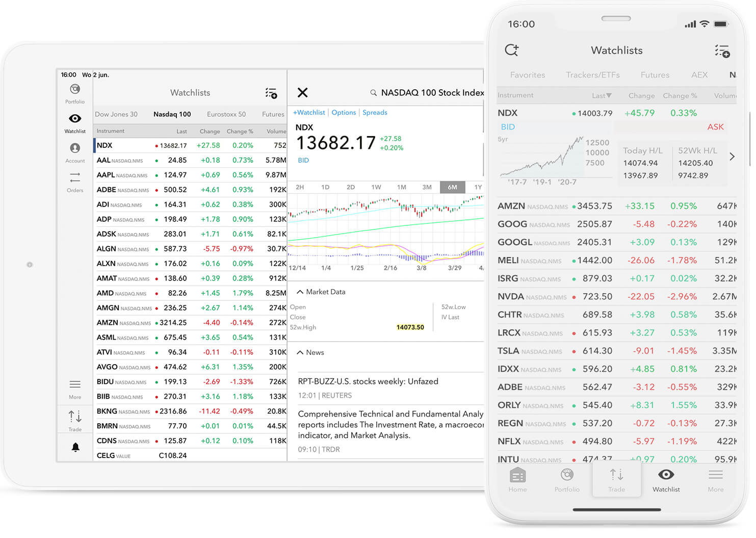Select AMD row in tablet watchlist
756x538 pixels.
(190, 293)
